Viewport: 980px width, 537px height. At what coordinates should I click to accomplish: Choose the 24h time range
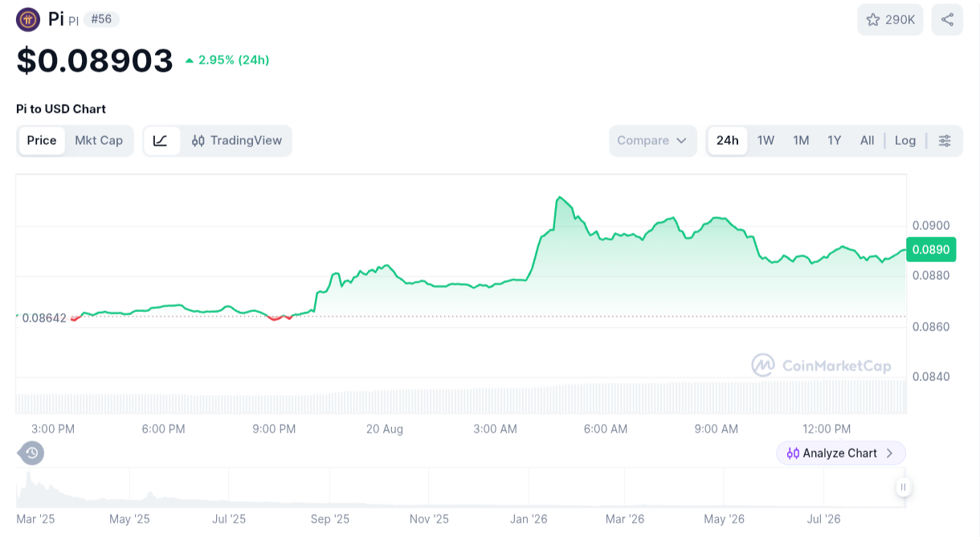pyautogui.click(x=728, y=141)
